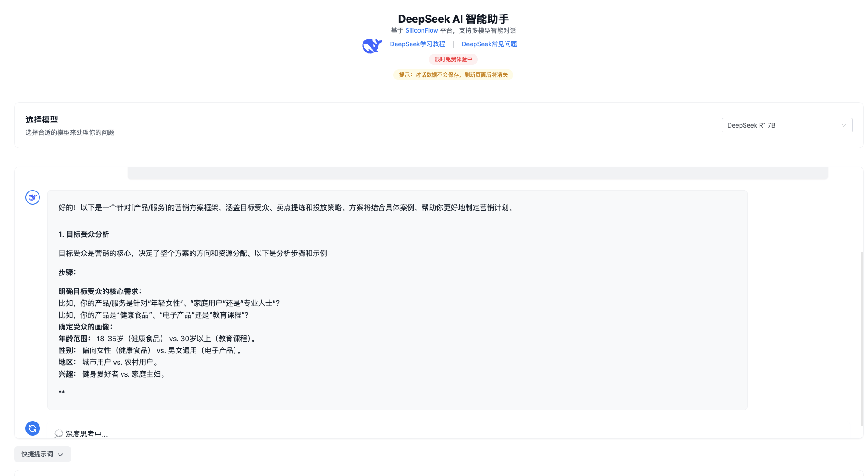Click the chat area vertical scrollbar
Viewport: 868px width, 476px height.
tap(862, 339)
